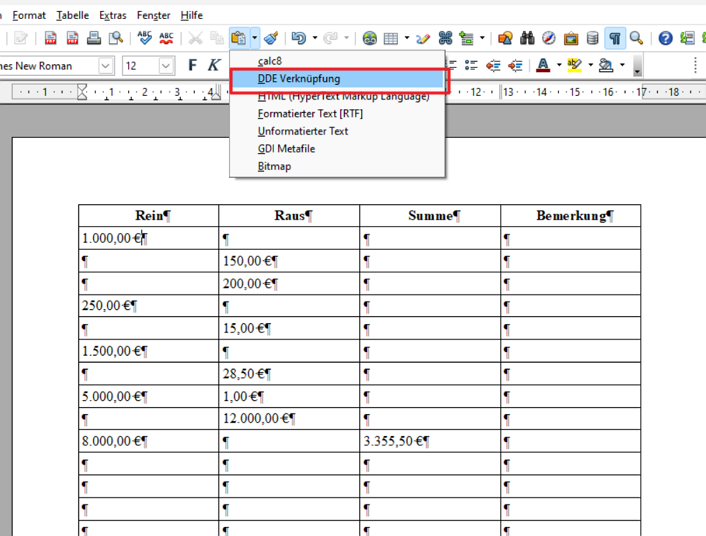Click the Print document icon
Image resolution: width=706 pixels, height=536 pixels.
coord(94,38)
